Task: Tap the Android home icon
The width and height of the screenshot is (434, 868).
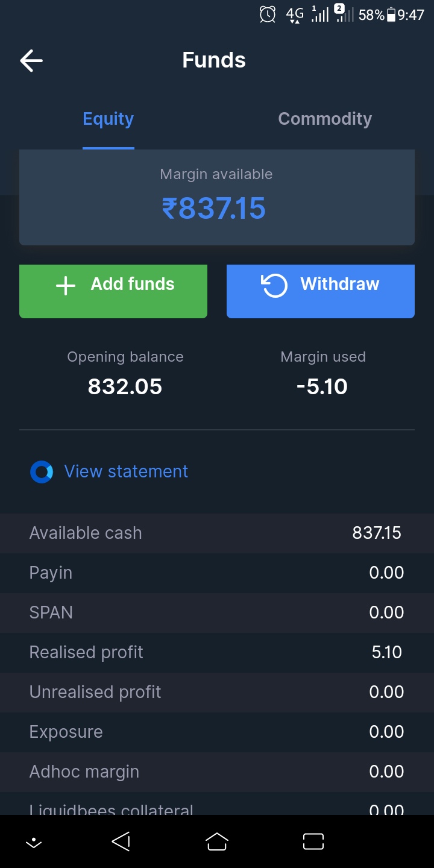Action: 217,841
